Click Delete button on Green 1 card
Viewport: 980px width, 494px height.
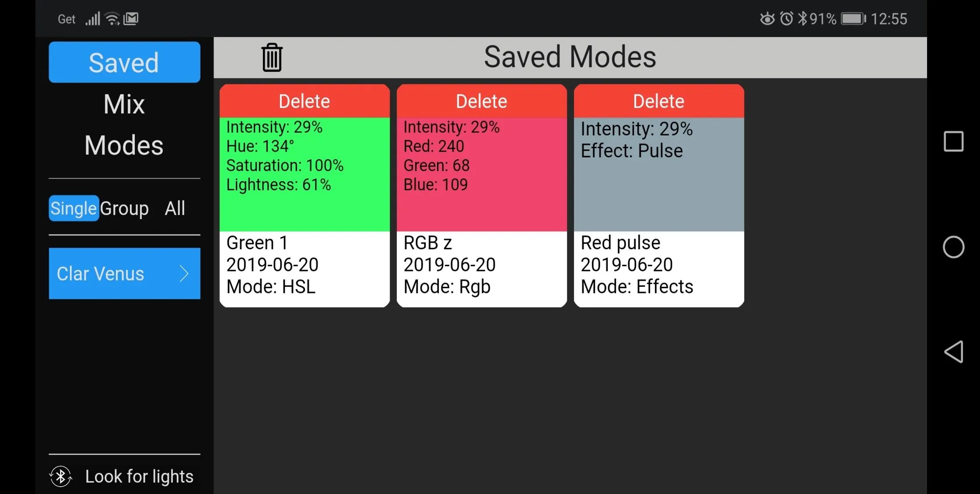[x=304, y=101]
